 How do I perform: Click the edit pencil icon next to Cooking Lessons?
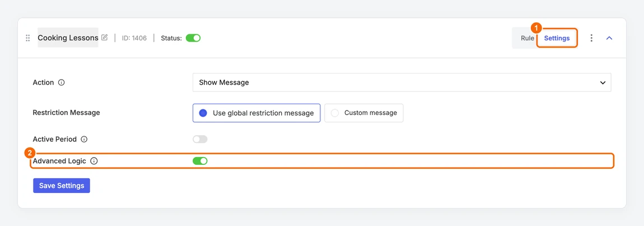pos(104,38)
